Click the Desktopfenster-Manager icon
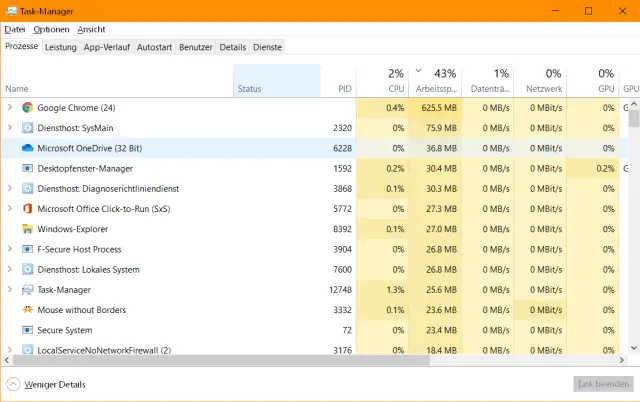This screenshot has width=640, height=402. [27, 168]
